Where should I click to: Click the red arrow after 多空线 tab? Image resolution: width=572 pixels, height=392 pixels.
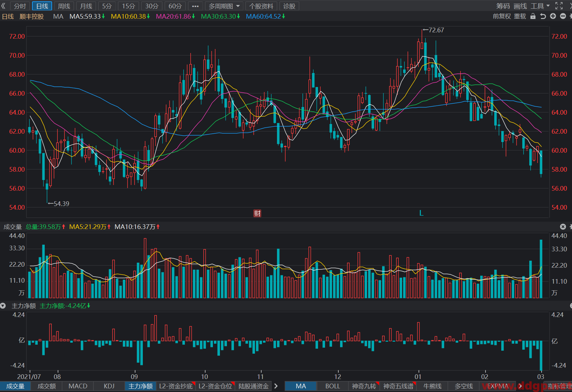(x=520, y=386)
